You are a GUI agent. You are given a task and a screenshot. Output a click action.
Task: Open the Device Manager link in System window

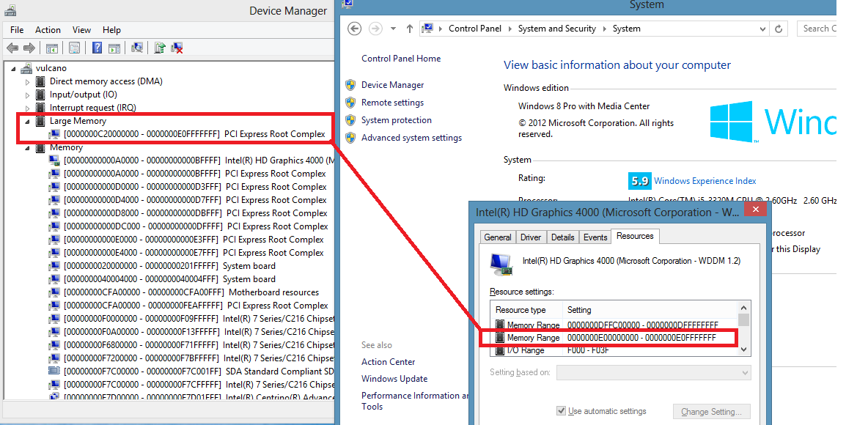pos(392,85)
